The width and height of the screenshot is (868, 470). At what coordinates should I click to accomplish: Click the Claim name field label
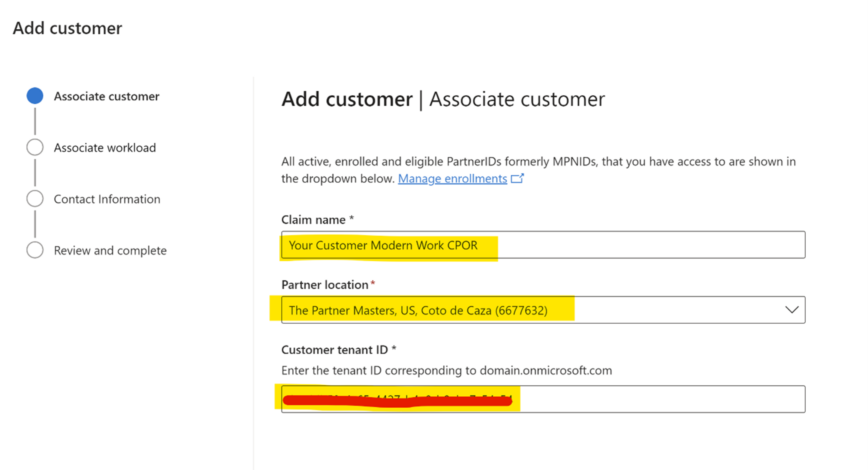313,220
